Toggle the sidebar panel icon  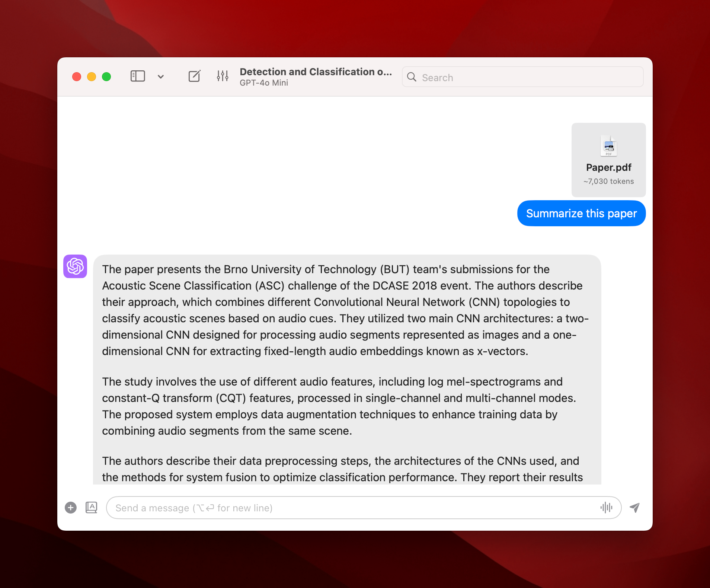click(x=137, y=76)
